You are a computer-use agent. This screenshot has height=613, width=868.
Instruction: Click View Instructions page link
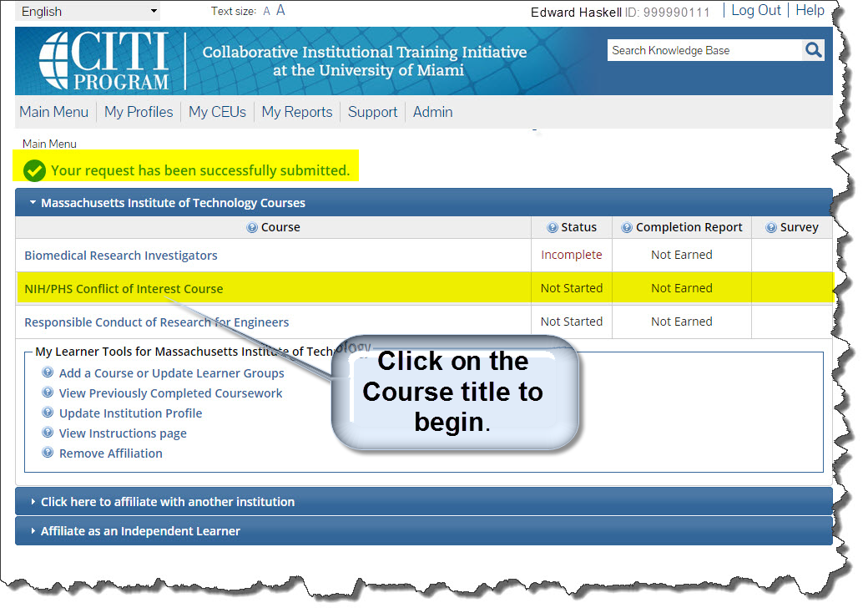click(123, 433)
